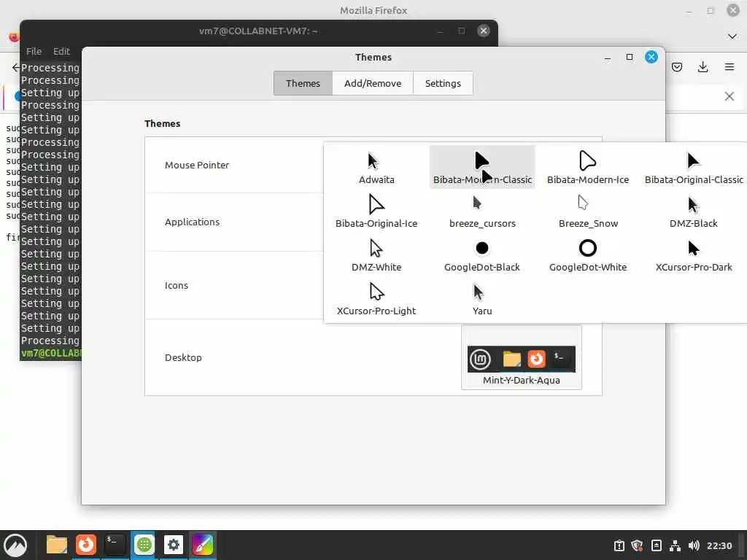Launch Firefox from the taskbar
The width and height of the screenshot is (747, 560).
tap(86, 545)
